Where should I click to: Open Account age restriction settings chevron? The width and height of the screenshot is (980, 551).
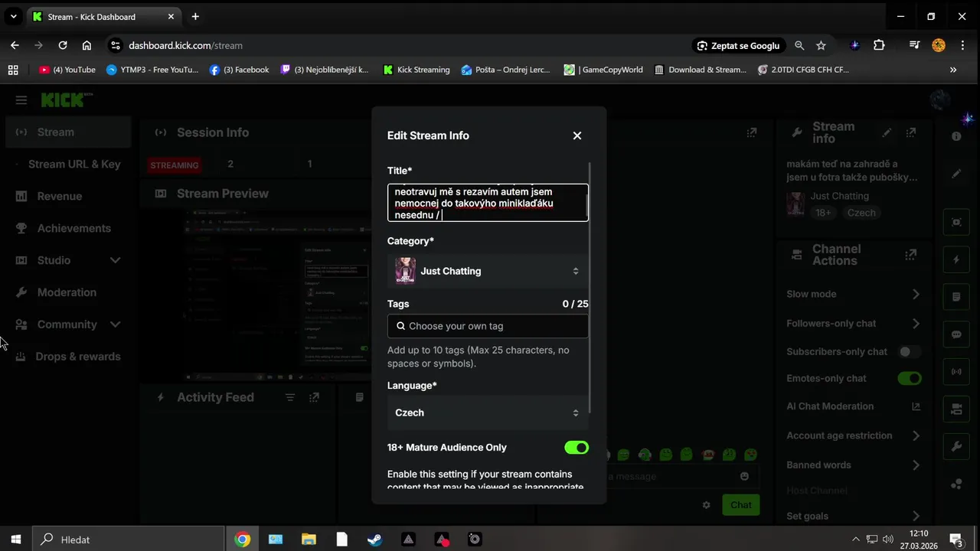(916, 435)
